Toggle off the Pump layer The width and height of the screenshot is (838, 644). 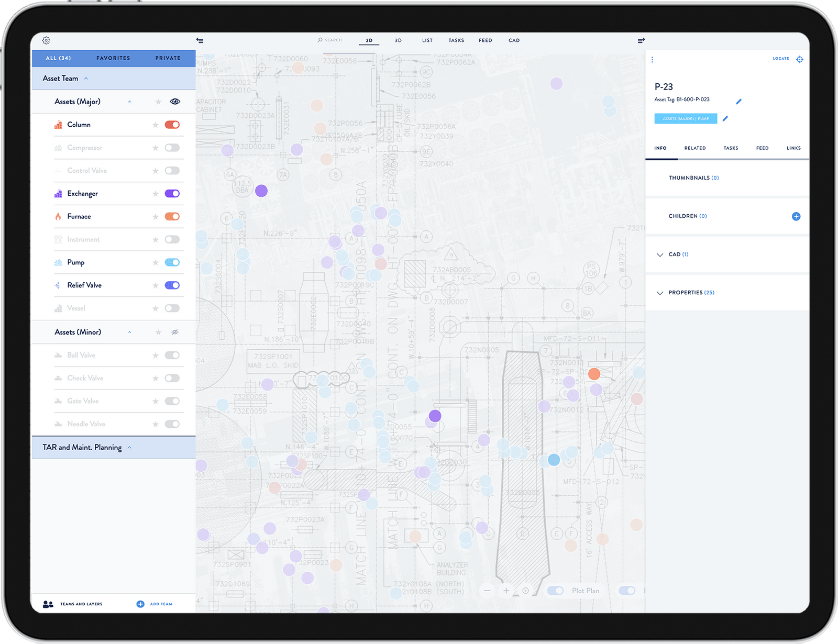[x=172, y=262]
